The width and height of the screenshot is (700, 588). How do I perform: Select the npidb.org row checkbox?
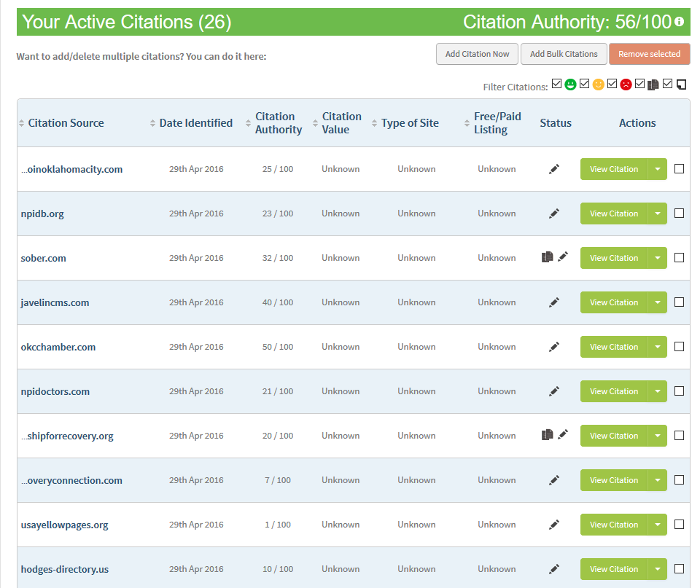[679, 213]
